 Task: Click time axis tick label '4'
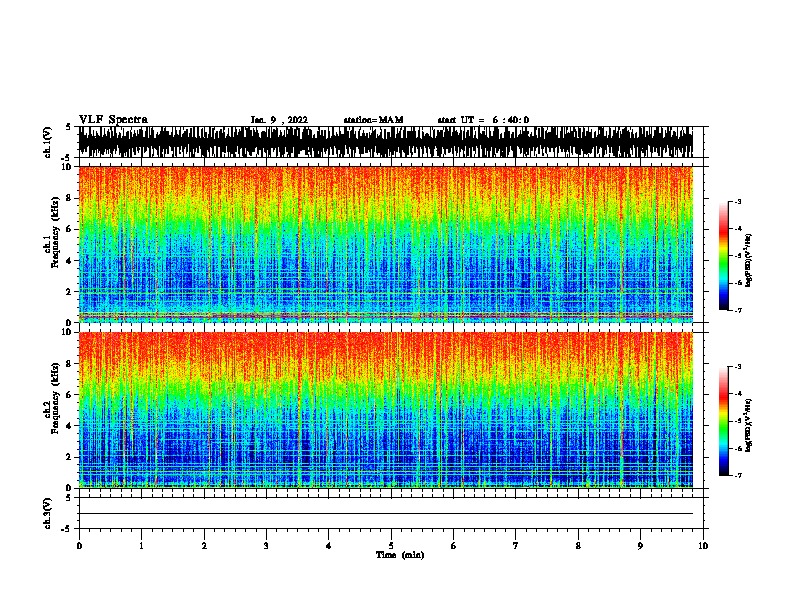[x=329, y=546]
